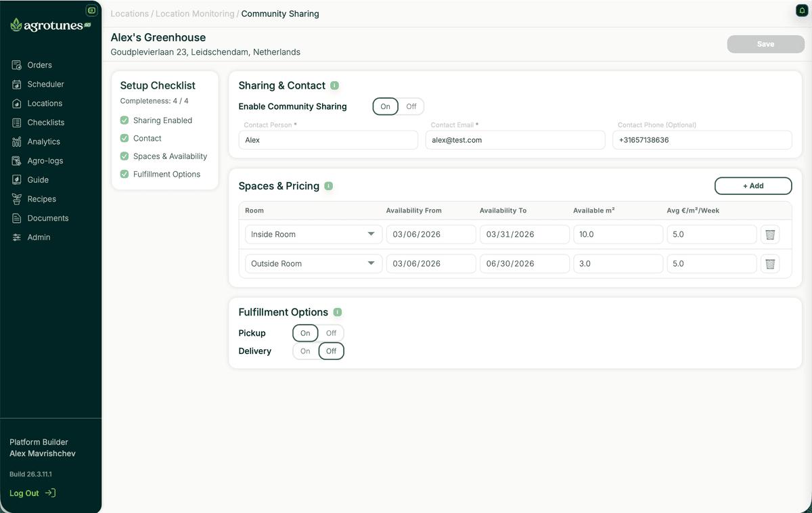Turn Community Sharing Off

coord(411,106)
